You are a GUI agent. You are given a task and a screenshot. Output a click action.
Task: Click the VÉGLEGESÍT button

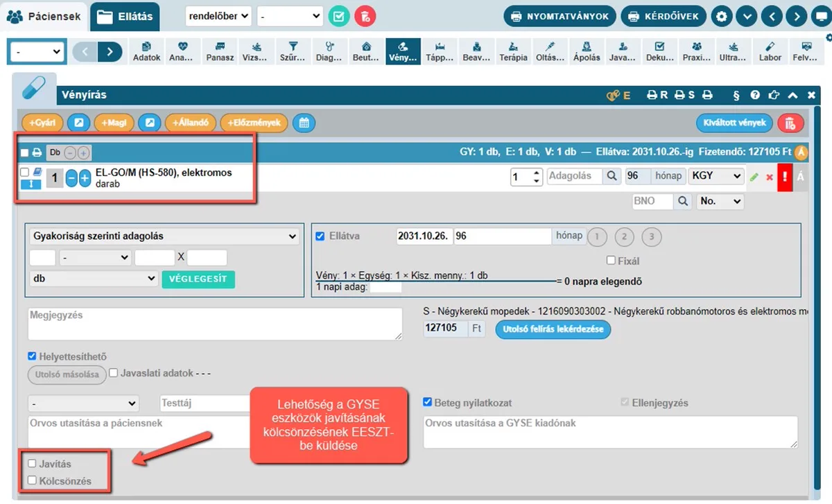pos(198,279)
